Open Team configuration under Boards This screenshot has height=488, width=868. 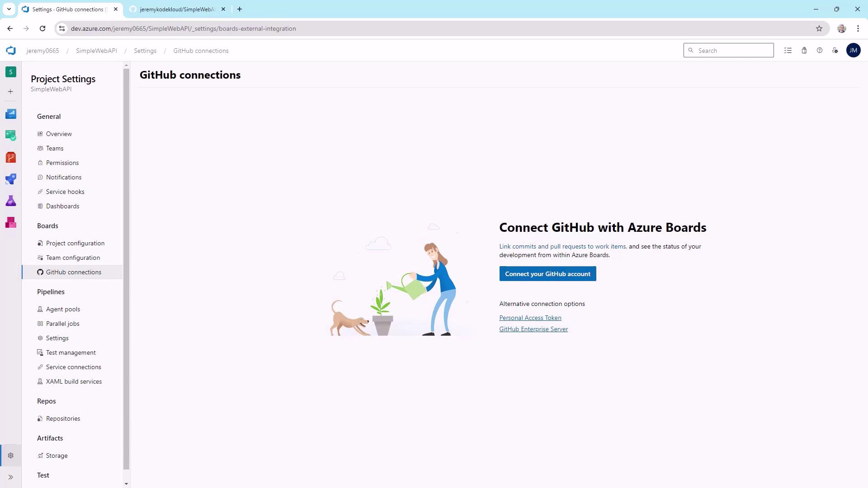pyautogui.click(x=72, y=258)
